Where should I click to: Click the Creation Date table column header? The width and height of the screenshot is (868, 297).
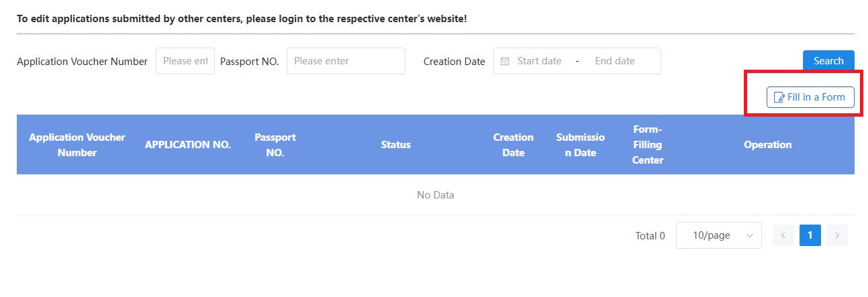514,145
